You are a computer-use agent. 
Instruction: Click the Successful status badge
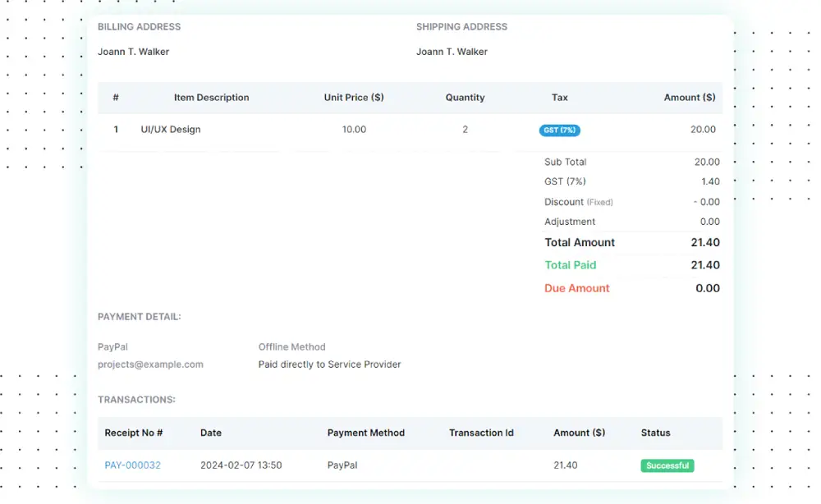point(667,465)
